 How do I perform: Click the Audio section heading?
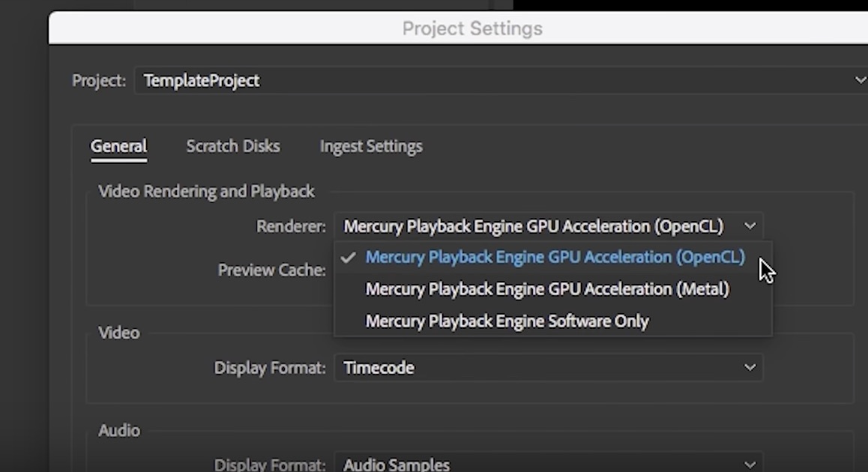119,430
